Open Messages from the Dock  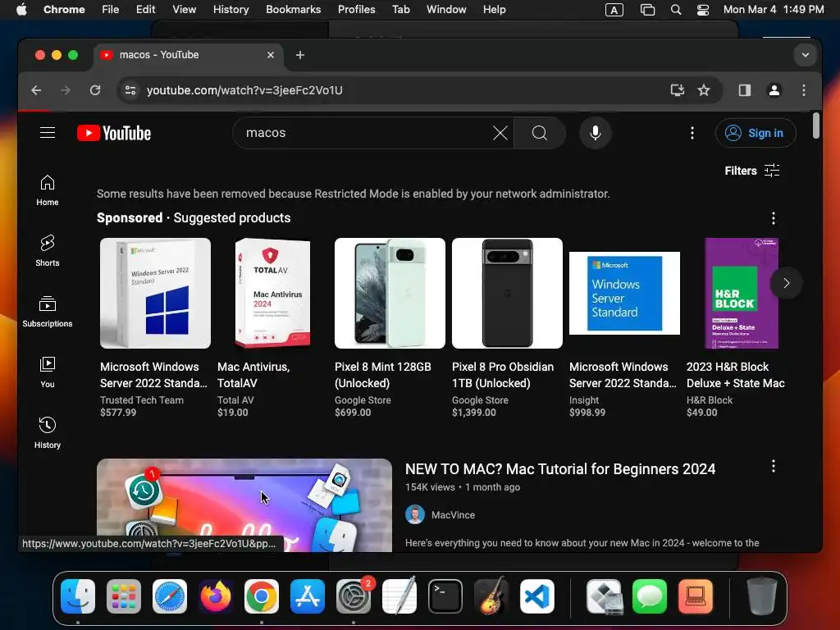tap(650, 596)
